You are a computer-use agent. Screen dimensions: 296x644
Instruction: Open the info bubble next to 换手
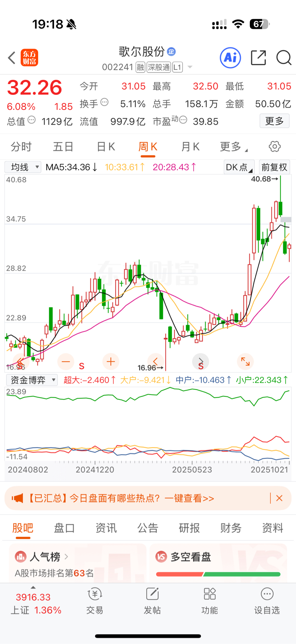point(104,103)
